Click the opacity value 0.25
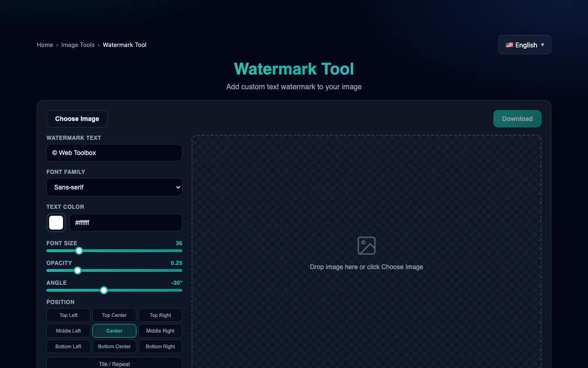 point(176,263)
